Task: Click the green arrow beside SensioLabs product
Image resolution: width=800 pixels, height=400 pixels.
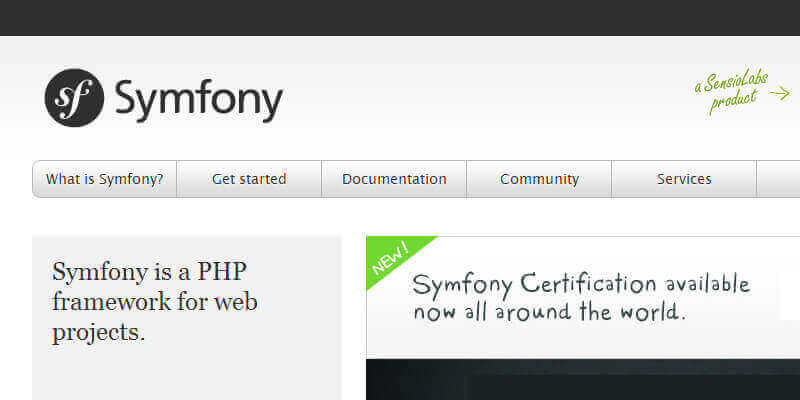Action: tap(780, 93)
